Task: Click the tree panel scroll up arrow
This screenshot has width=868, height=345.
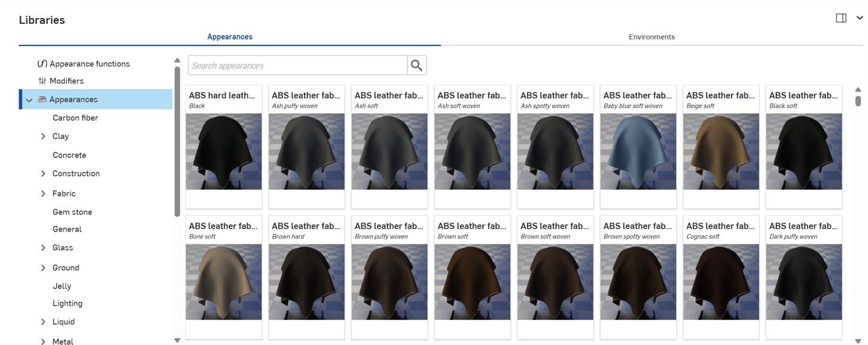Action: [x=177, y=60]
